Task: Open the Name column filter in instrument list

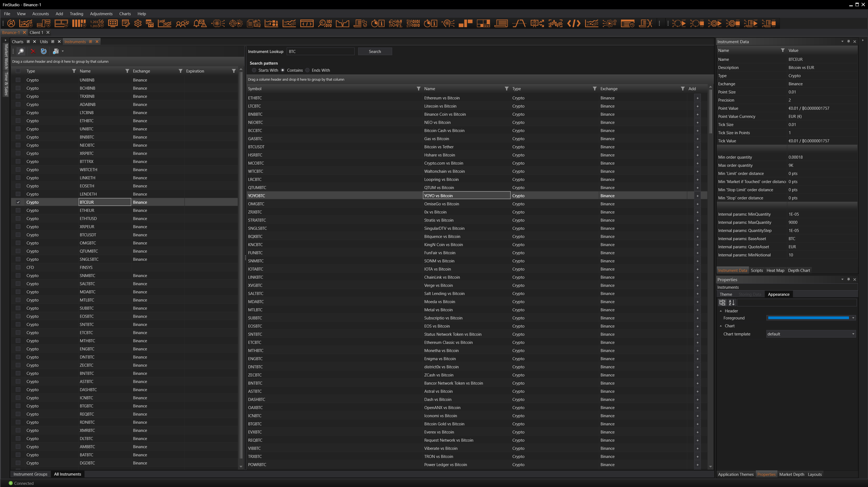Action: (x=127, y=71)
